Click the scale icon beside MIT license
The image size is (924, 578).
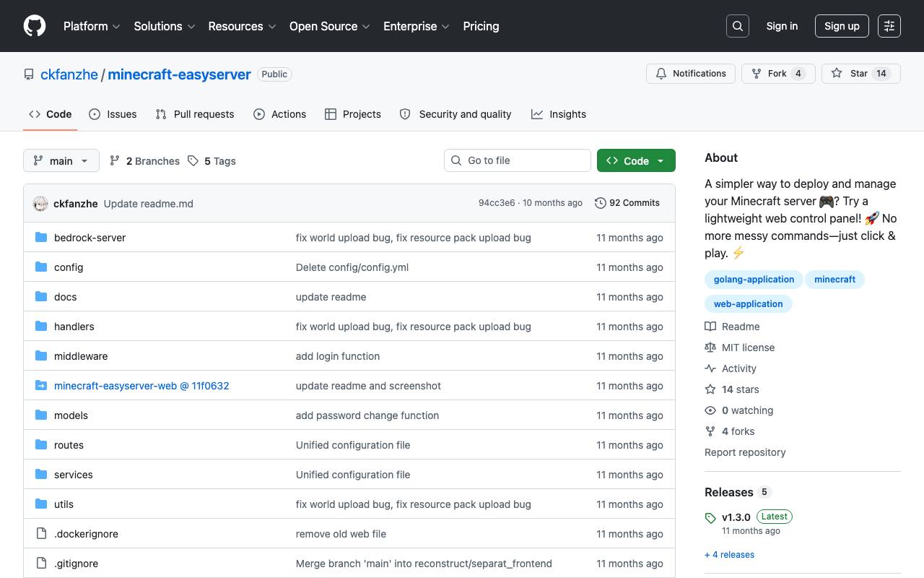[x=710, y=348]
